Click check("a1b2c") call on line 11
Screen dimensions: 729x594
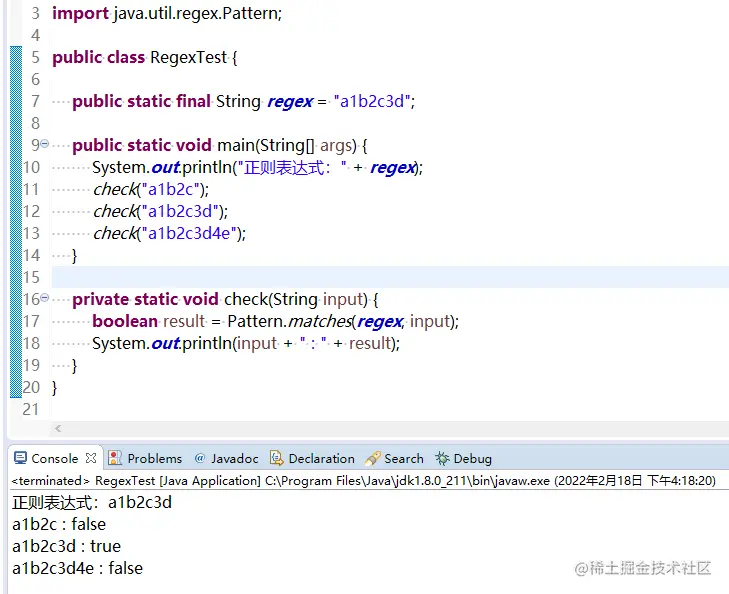coord(151,190)
